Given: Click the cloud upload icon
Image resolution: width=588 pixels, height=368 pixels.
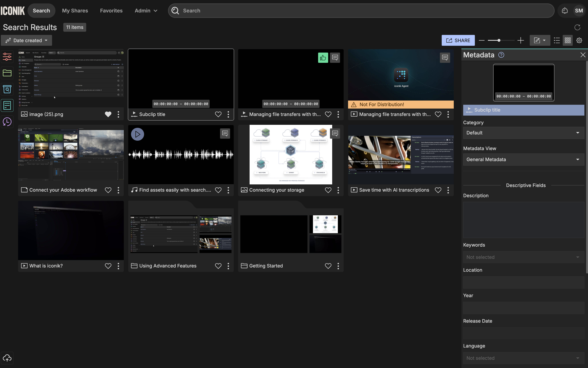Looking at the screenshot, I should 7,358.
